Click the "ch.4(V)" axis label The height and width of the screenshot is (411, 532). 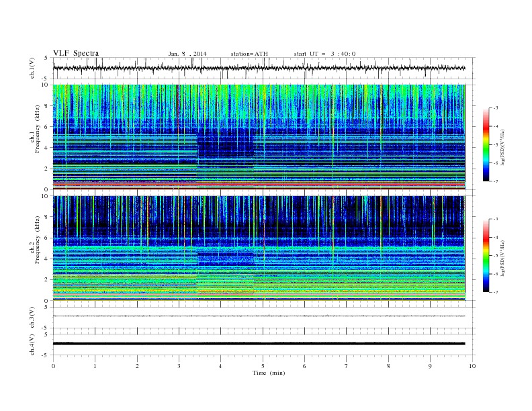pyautogui.click(x=32, y=345)
